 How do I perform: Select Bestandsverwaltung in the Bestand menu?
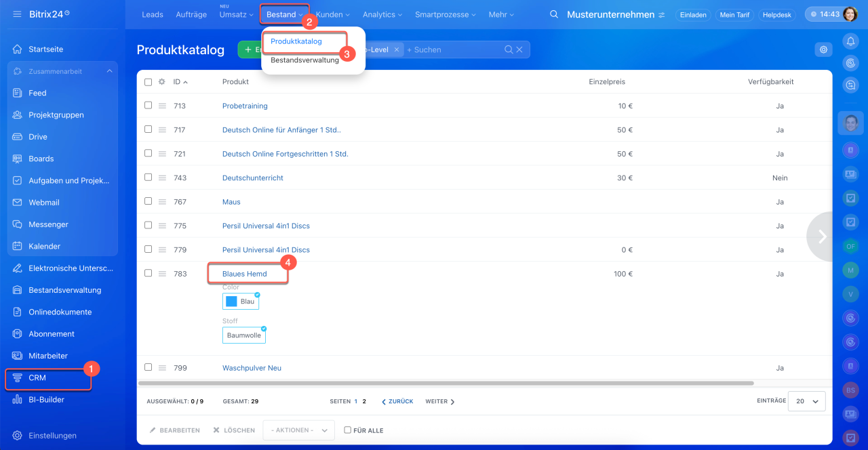click(x=304, y=60)
